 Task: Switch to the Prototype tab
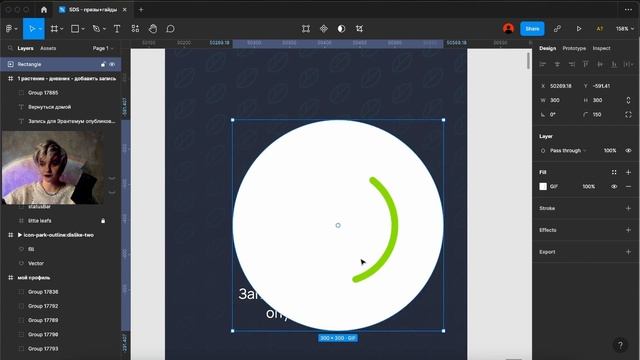(x=574, y=48)
